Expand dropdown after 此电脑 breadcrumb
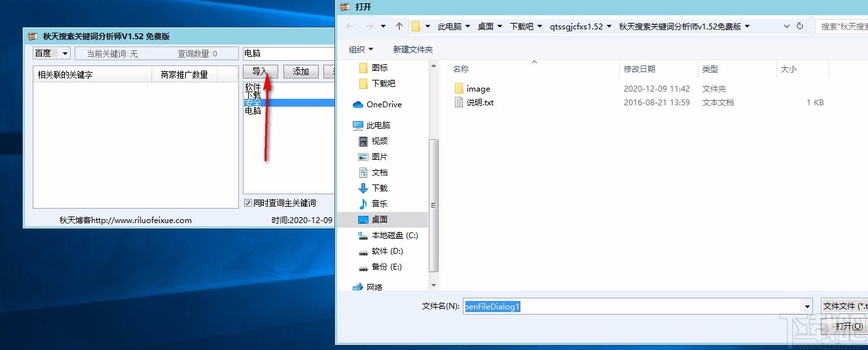The width and height of the screenshot is (868, 350). (x=468, y=26)
